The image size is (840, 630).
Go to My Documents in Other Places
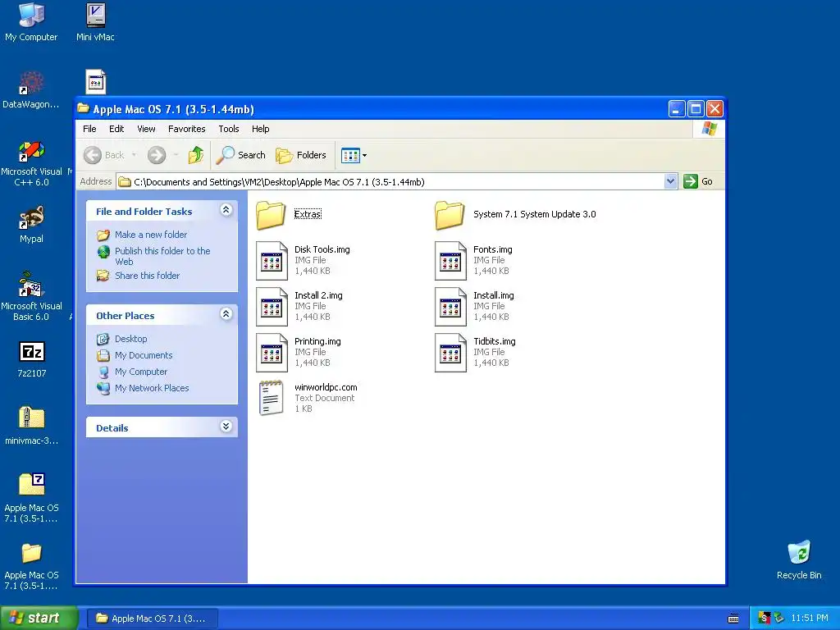point(144,355)
